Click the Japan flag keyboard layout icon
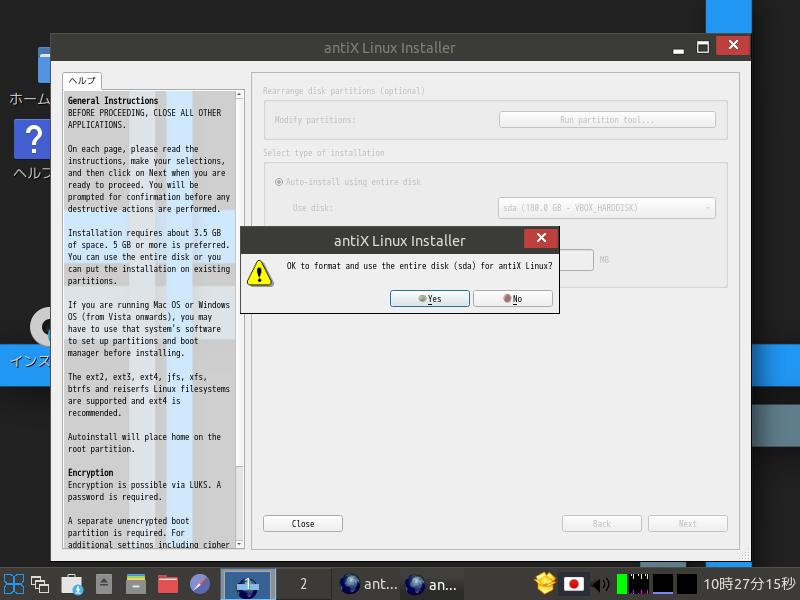Screen dimensions: 800x600 (x=574, y=584)
